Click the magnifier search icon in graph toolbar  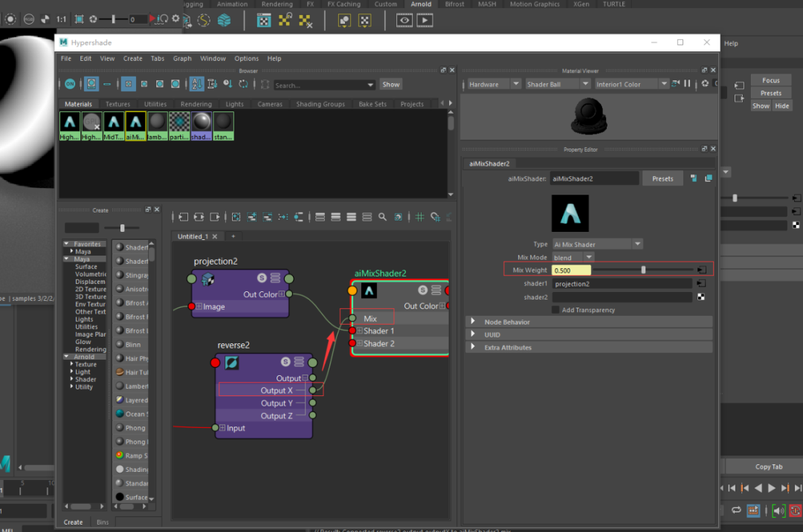(382, 217)
